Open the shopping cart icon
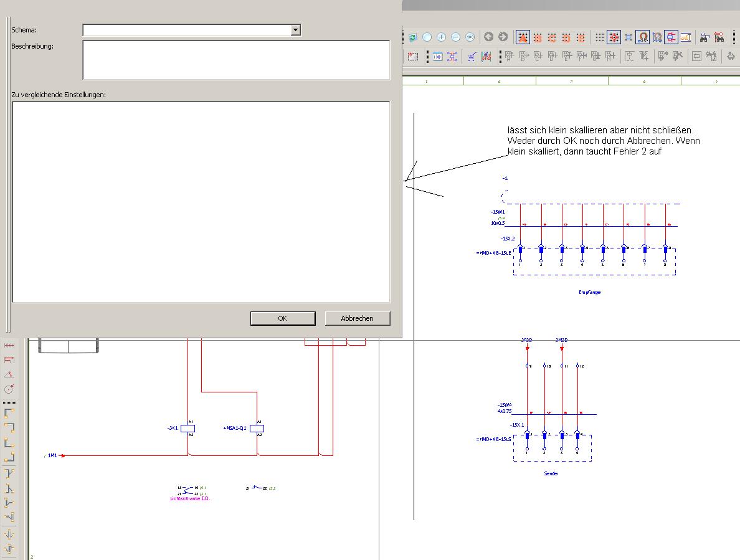 coord(472,56)
